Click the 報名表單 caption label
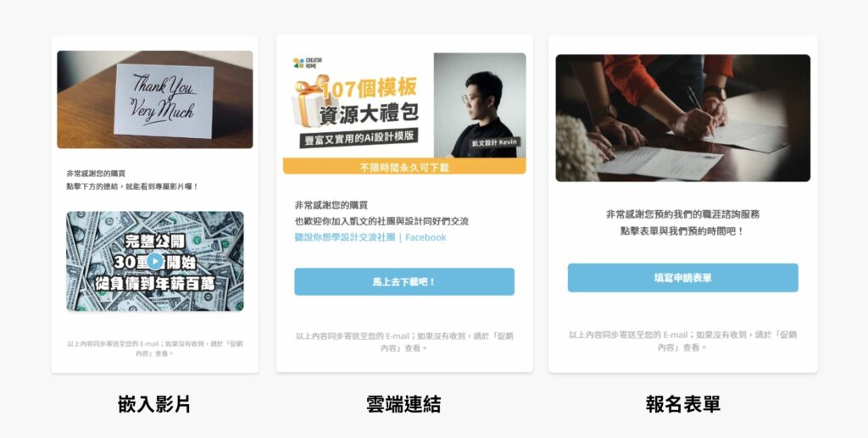 (682, 404)
